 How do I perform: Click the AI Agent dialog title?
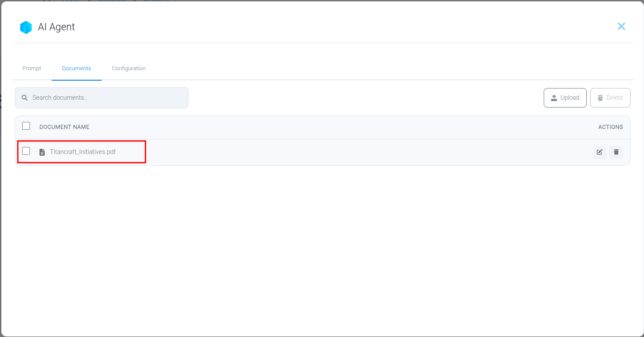[x=56, y=27]
